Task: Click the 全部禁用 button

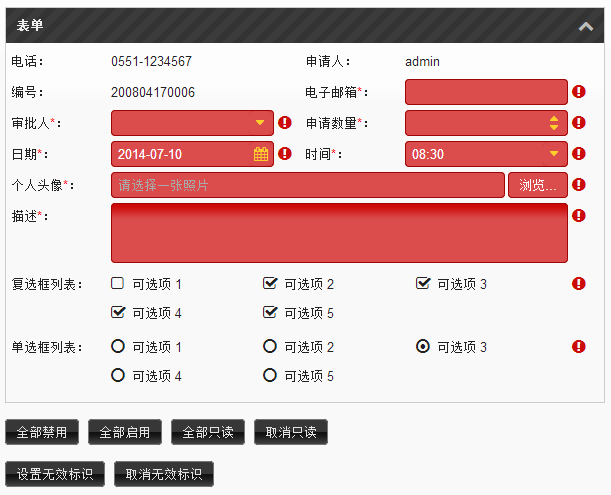Action: (42, 432)
